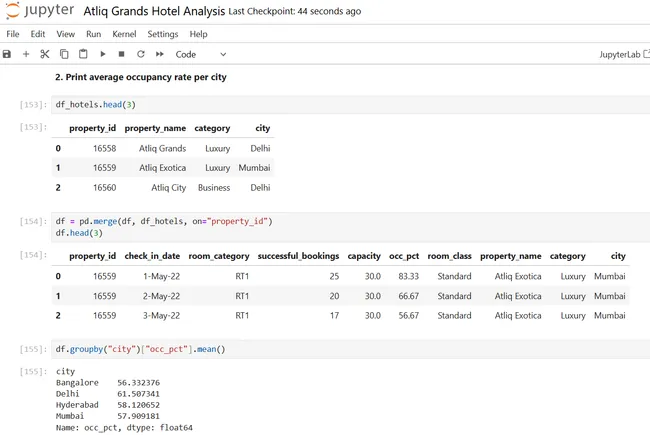Open the notebook in JupyterLab

624,54
